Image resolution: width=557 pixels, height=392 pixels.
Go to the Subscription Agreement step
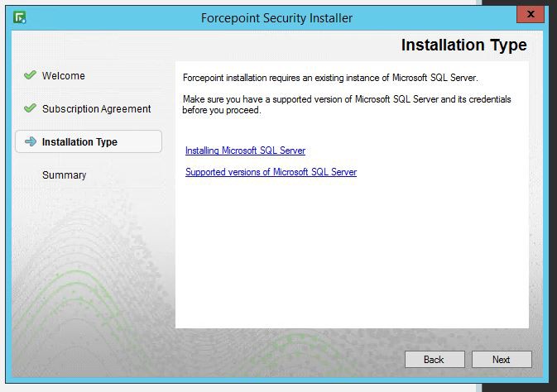pyautogui.click(x=97, y=109)
